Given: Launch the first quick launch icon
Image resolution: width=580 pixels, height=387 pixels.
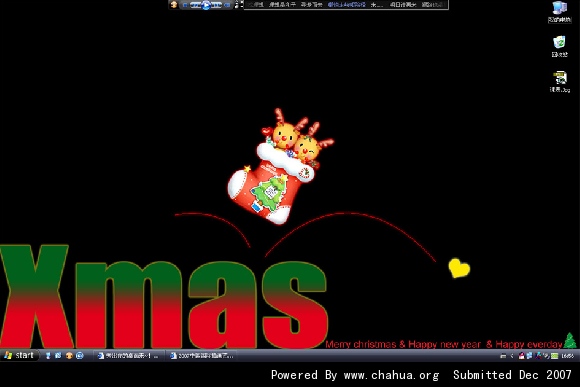Looking at the screenshot, I should point(48,356).
